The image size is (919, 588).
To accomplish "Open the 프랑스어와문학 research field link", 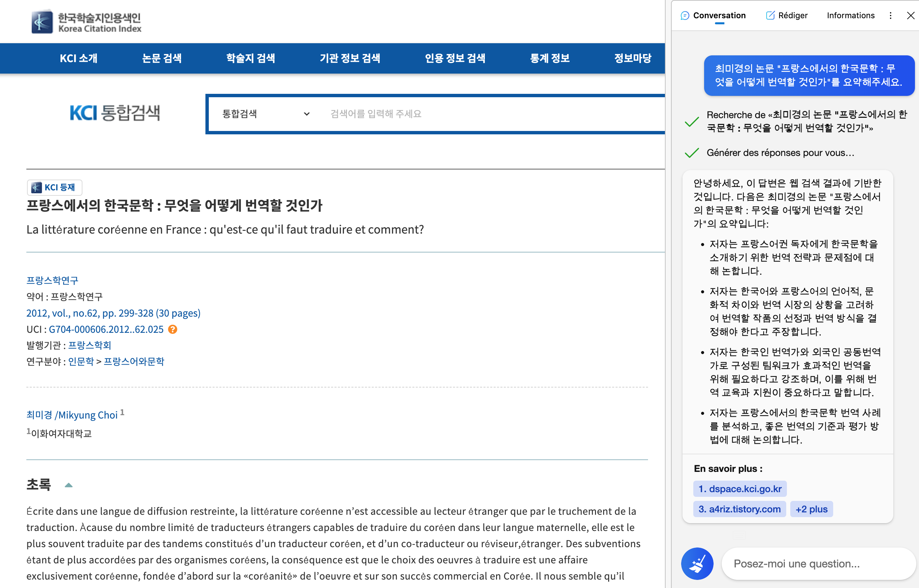I will click(134, 362).
